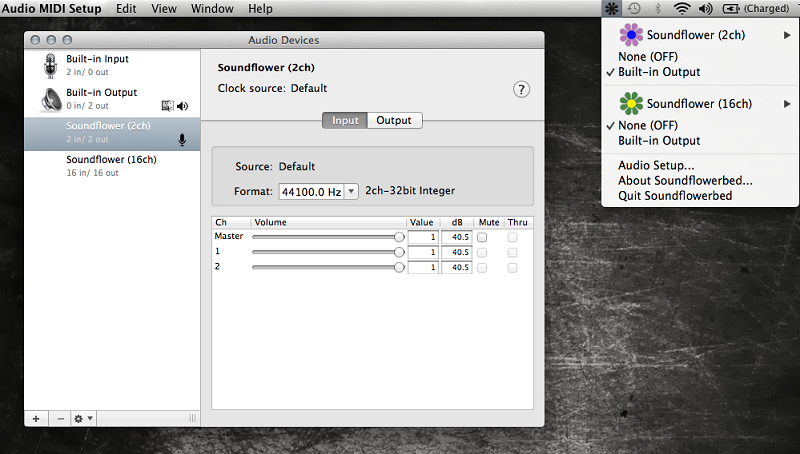Viewport: 800px width, 454px height.
Task: Click the purple Soundflower (2ch) flower icon
Action: 631,35
